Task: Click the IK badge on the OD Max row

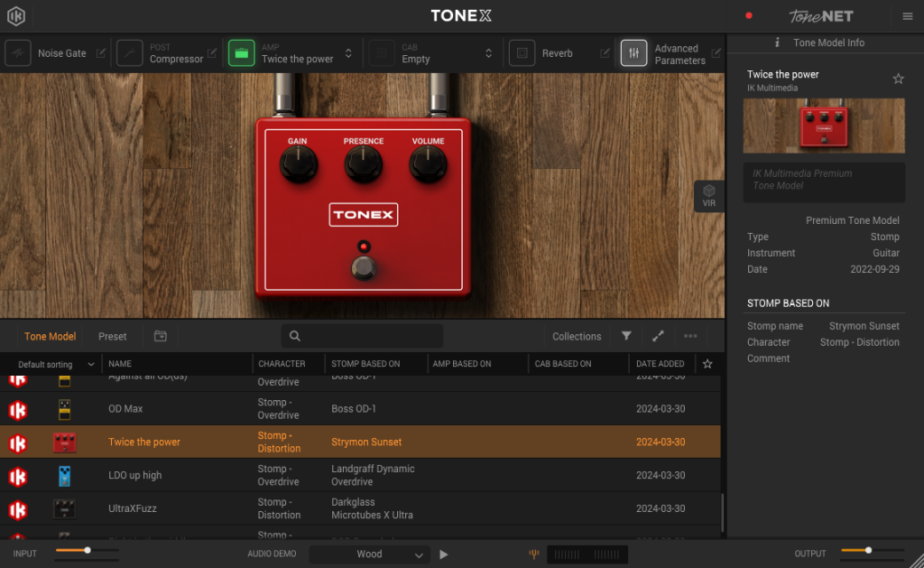Action: click(18, 409)
